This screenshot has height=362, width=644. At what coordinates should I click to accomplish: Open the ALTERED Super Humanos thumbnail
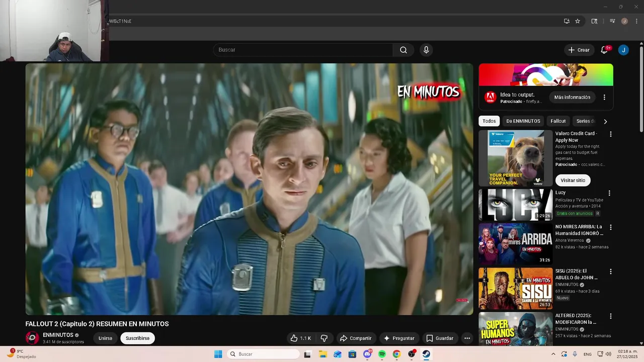515,329
